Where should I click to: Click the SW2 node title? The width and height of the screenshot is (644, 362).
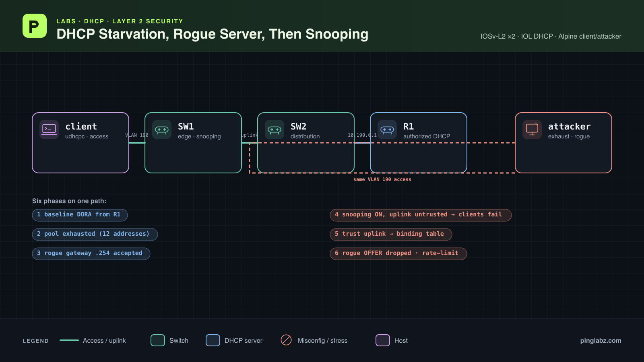click(298, 126)
